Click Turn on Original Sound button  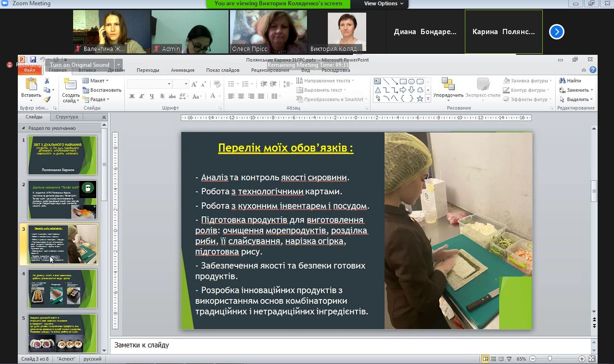coord(79,65)
